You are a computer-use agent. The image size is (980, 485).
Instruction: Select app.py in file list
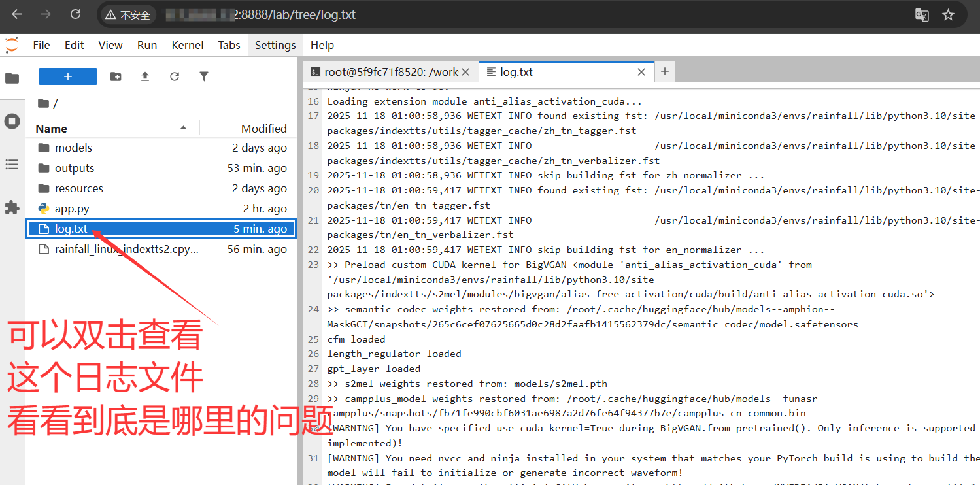[72, 209]
